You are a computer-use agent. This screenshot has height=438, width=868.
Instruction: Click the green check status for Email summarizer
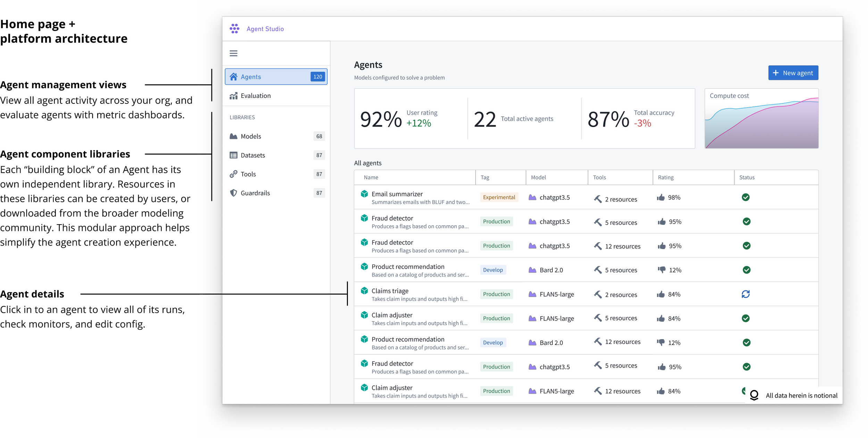point(745,197)
